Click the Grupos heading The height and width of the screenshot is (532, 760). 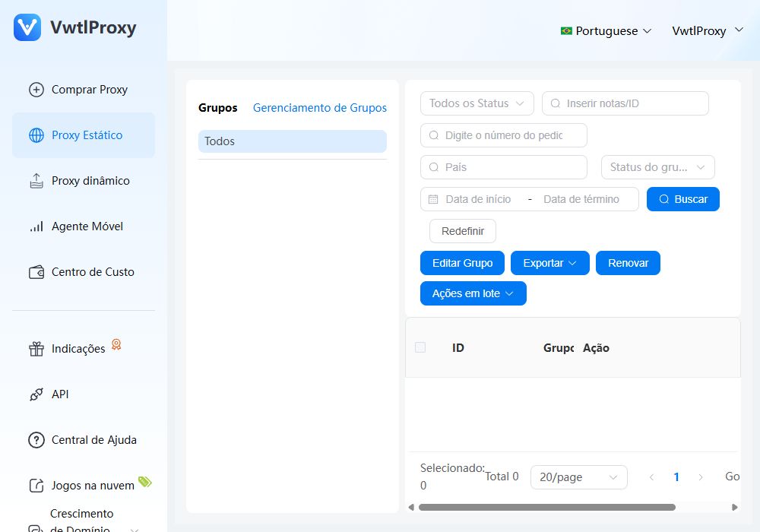coord(217,108)
